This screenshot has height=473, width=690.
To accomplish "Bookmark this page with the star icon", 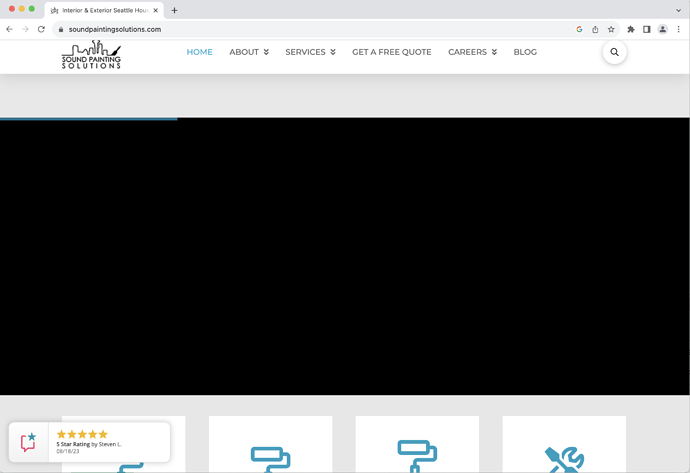I will point(611,29).
